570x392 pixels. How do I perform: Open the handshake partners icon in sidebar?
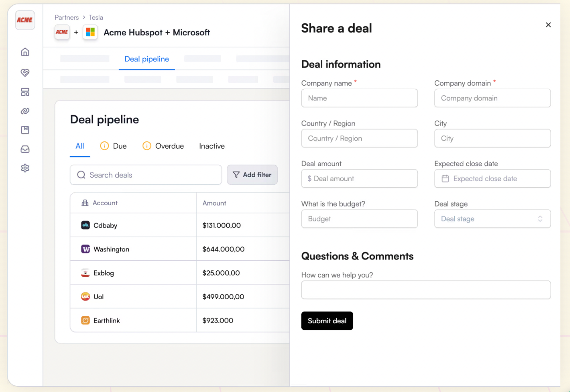coord(25,73)
